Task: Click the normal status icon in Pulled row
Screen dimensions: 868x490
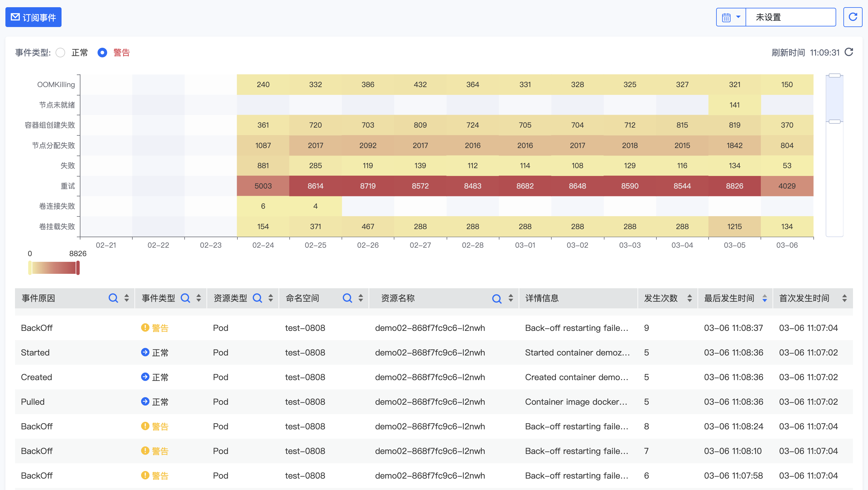Action: (x=145, y=401)
